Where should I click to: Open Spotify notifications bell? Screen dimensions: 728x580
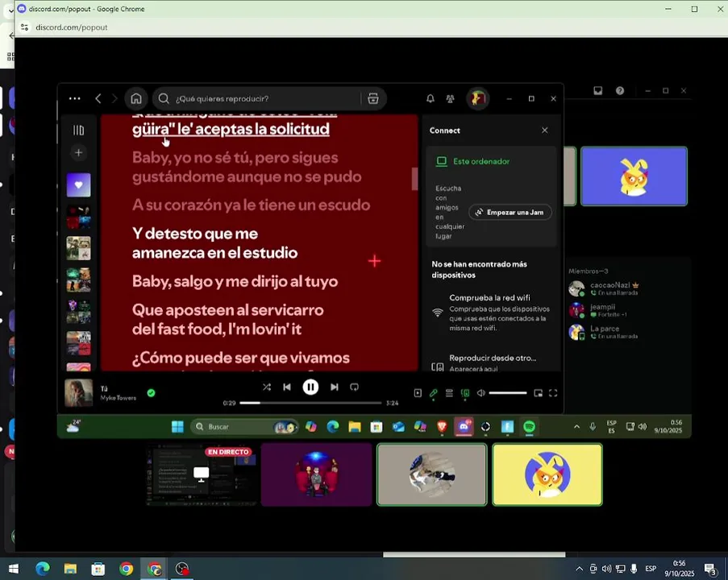[x=431, y=98]
